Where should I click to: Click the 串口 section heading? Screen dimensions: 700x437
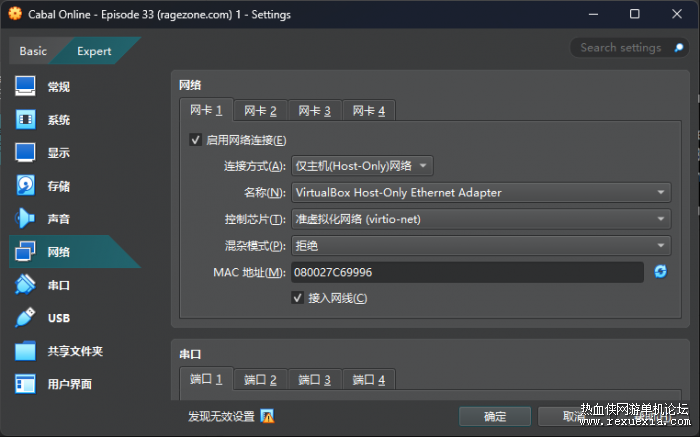click(x=190, y=354)
